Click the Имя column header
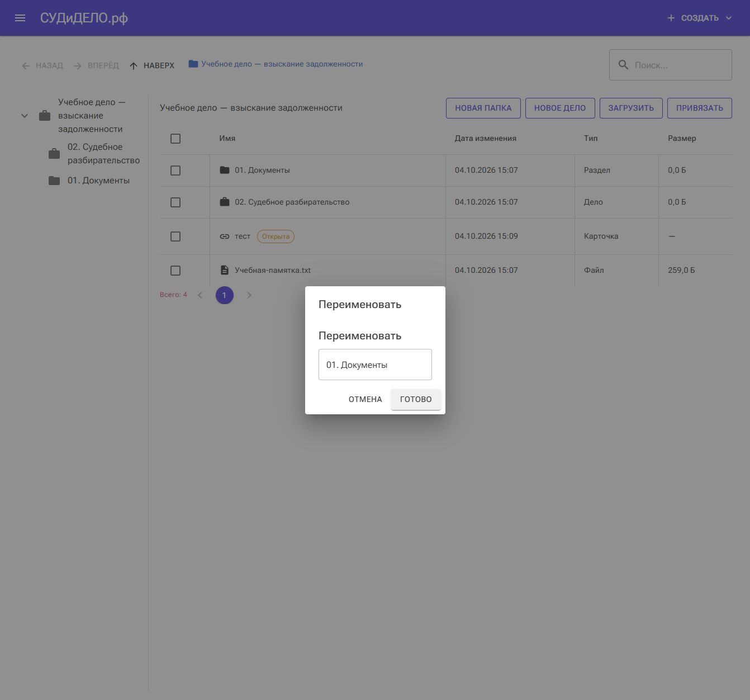The height and width of the screenshot is (700, 750). (227, 138)
